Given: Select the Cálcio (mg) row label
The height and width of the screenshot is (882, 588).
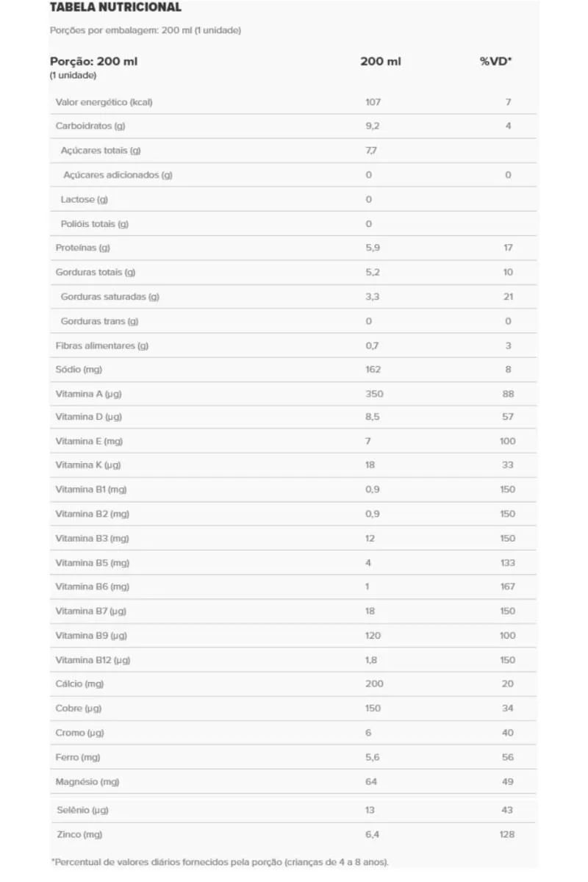Looking at the screenshot, I should coord(80,684).
